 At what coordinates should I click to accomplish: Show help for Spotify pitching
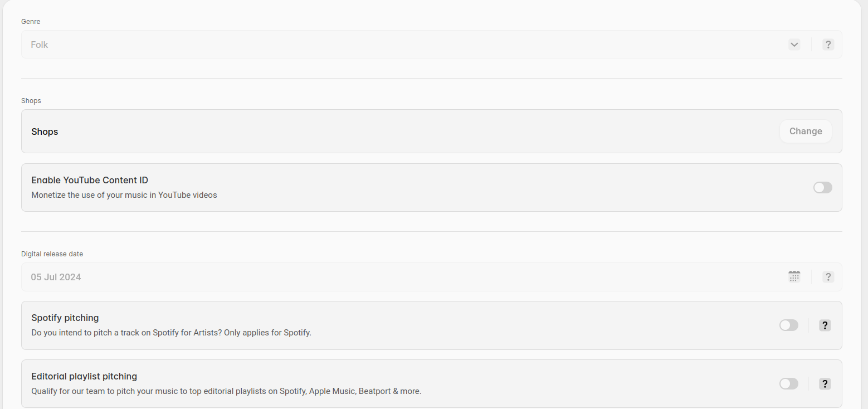tap(825, 325)
